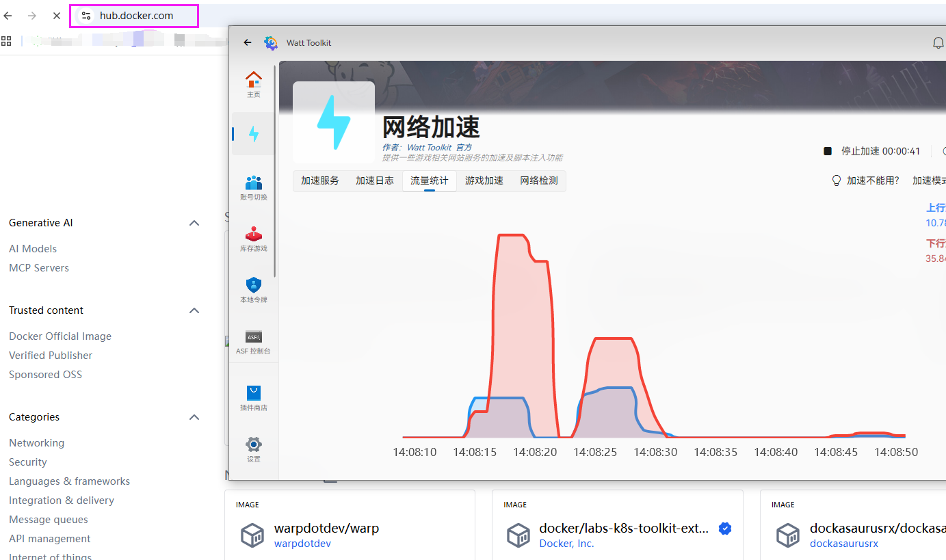Select Integration & delivery category
946x560 pixels.
click(62, 501)
